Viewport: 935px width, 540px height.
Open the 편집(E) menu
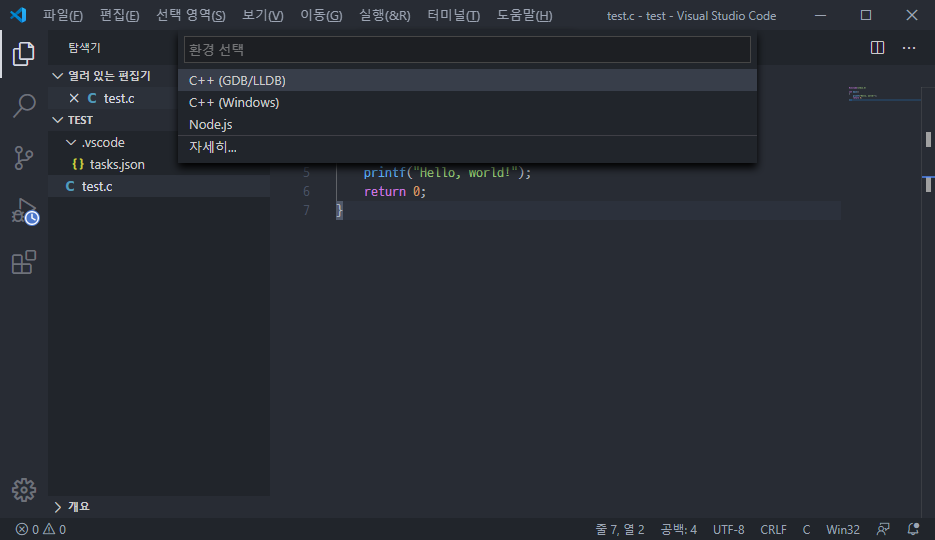(119, 15)
